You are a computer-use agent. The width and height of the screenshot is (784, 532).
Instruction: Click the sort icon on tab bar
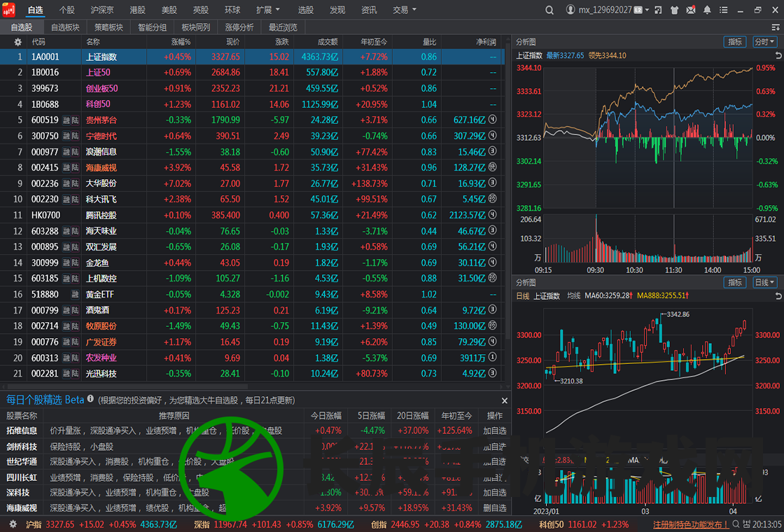[x=776, y=27]
